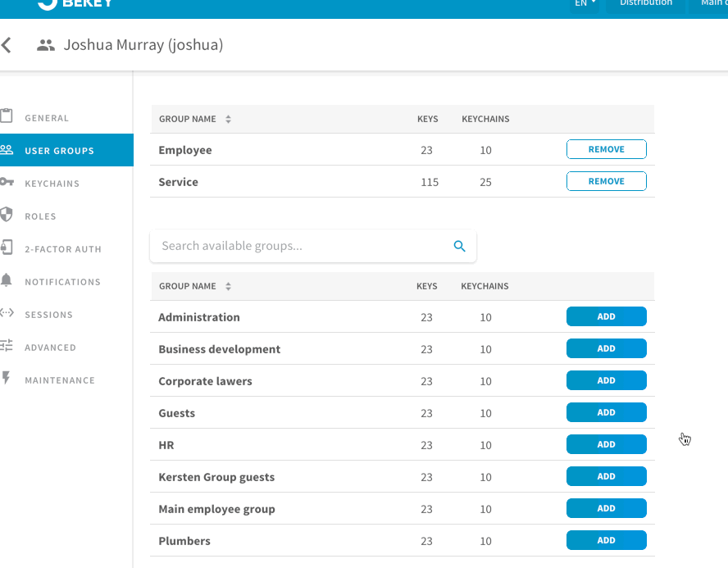Image resolution: width=728 pixels, height=568 pixels.
Task: Add the HR group
Action: (x=607, y=444)
